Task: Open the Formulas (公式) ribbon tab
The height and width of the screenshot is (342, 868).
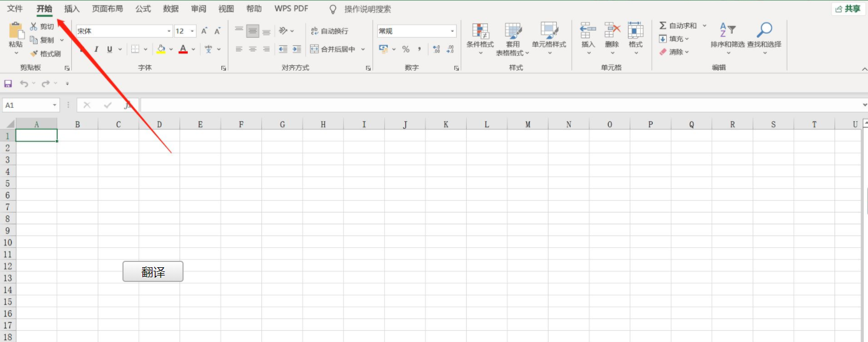Action: pyautogui.click(x=143, y=9)
